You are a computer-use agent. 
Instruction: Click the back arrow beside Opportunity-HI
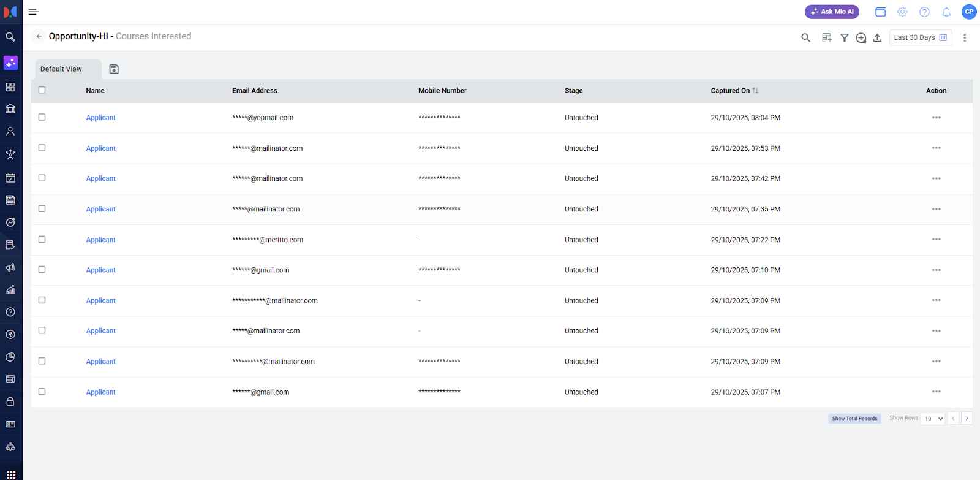point(39,36)
